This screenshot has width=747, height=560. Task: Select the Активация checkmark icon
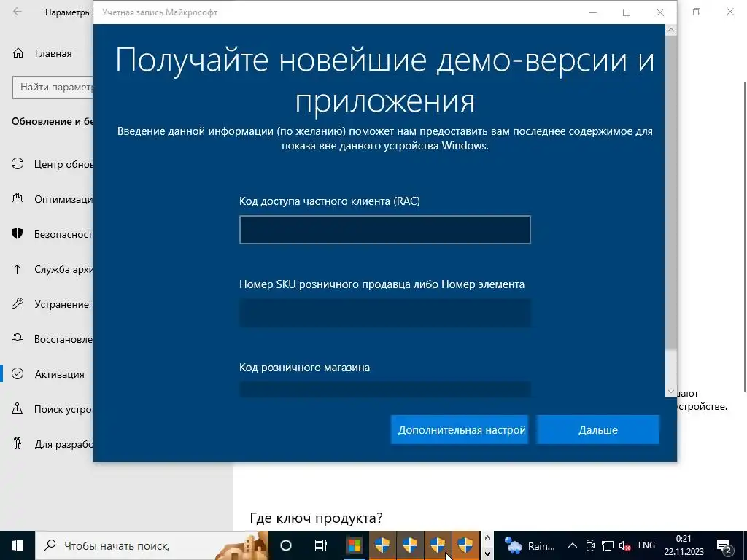[18, 373]
